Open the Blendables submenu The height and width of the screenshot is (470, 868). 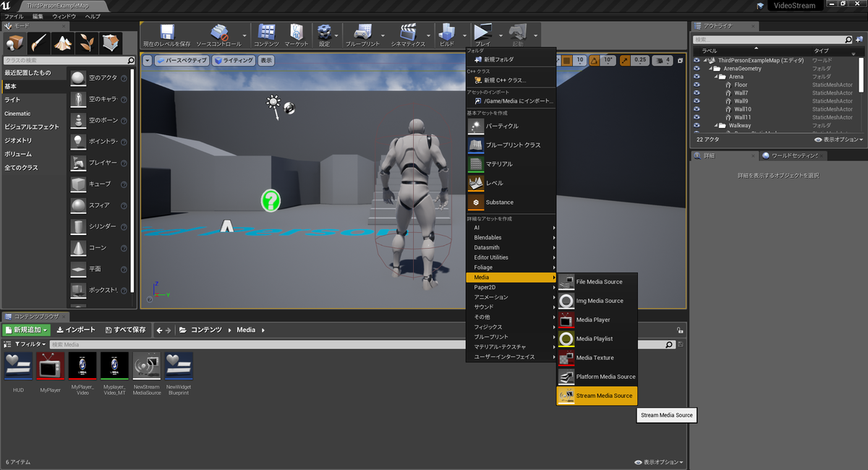(x=511, y=237)
